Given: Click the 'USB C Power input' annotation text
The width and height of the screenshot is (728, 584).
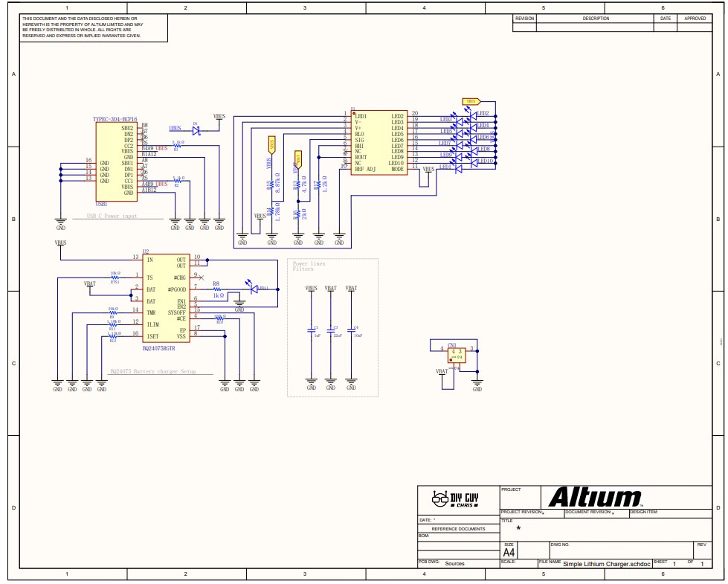Looking at the screenshot, I should pyautogui.click(x=112, y=216).
